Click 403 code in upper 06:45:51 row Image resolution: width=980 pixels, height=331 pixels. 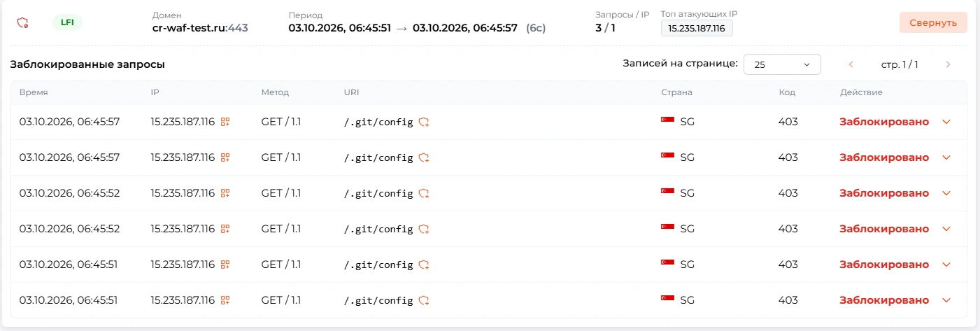click(788, 265)
